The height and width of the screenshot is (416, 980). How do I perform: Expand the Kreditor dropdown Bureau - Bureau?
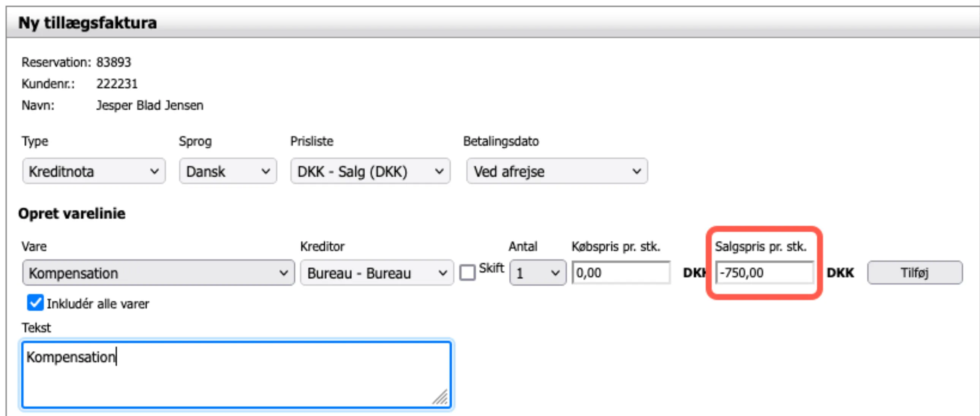click(377, 273)
